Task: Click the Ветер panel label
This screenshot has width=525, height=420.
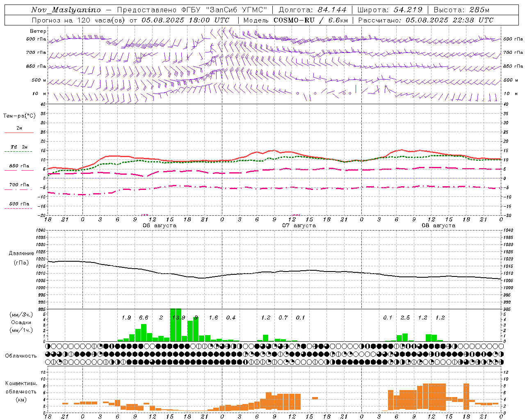Action: point(38,31)
